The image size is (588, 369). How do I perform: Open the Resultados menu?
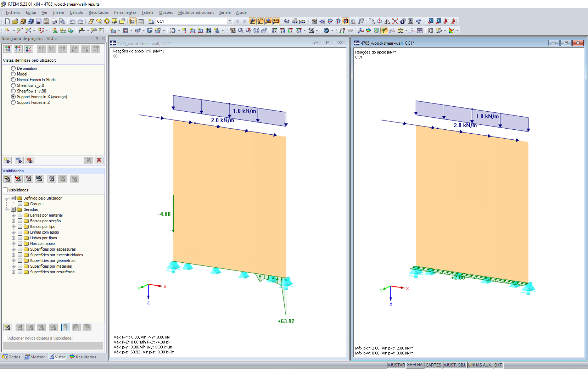tap(99, 12)
